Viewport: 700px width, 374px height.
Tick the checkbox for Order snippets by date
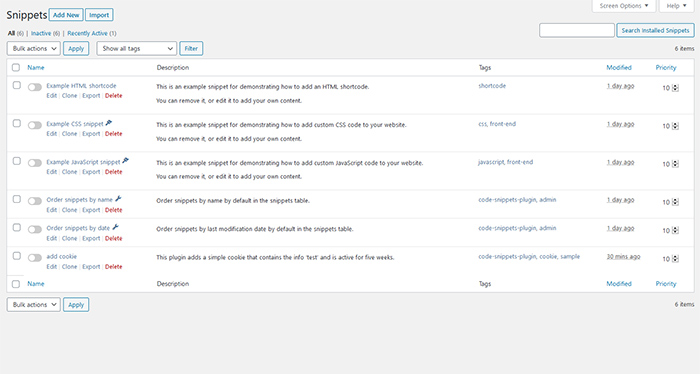coord(17,228)
